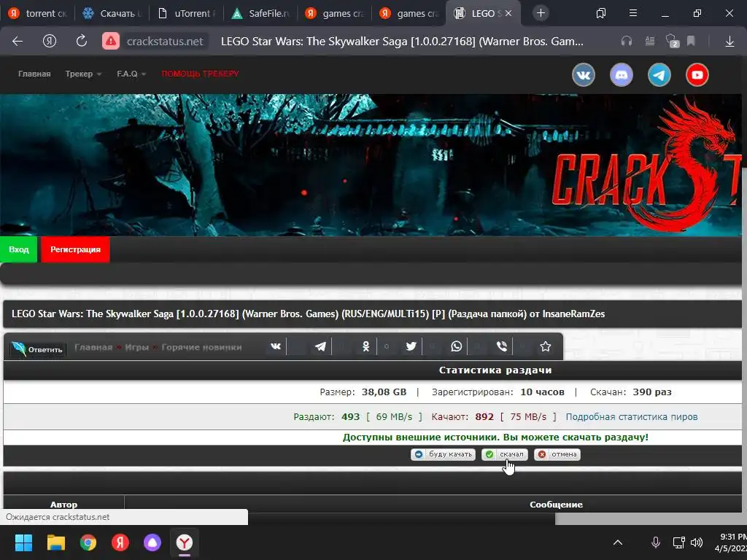Open the volume tray icon
Screen dimensions: 747x560
point(697,542)
